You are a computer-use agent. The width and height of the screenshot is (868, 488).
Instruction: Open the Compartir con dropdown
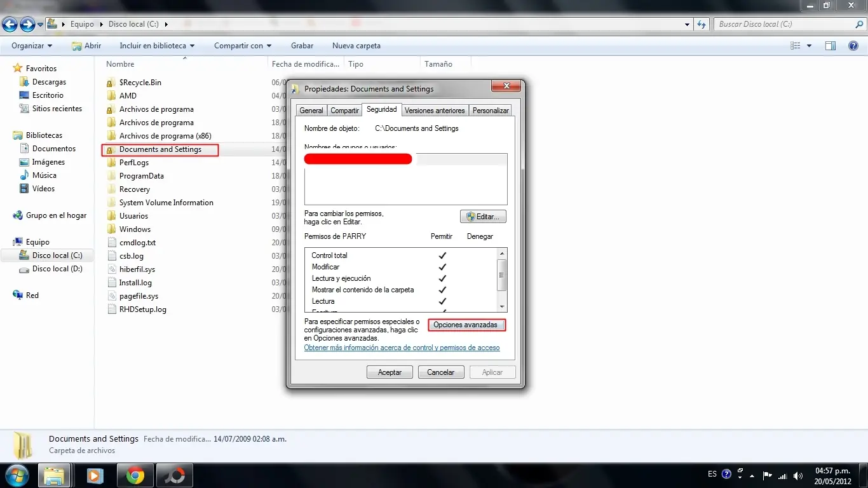(243, 46)
